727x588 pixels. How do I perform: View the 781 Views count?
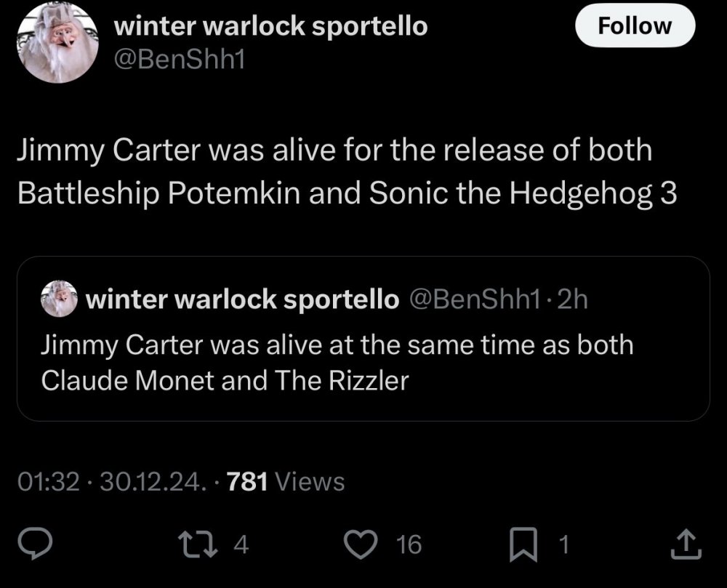click(x=286, y=481)
